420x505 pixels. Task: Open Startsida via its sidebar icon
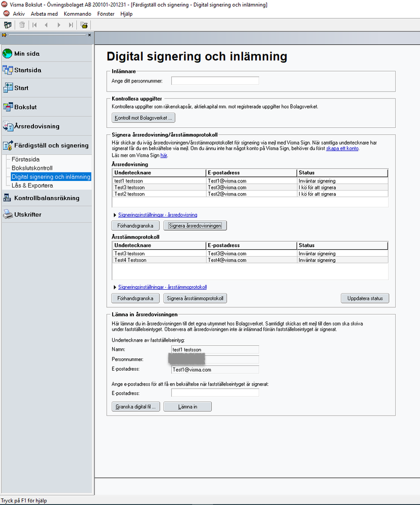coord(7,70)
